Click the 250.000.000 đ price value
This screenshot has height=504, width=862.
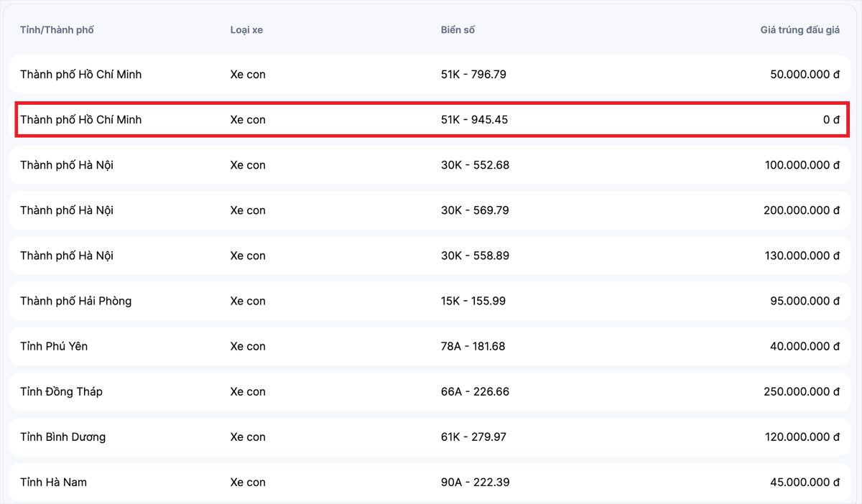coord(802,391)
